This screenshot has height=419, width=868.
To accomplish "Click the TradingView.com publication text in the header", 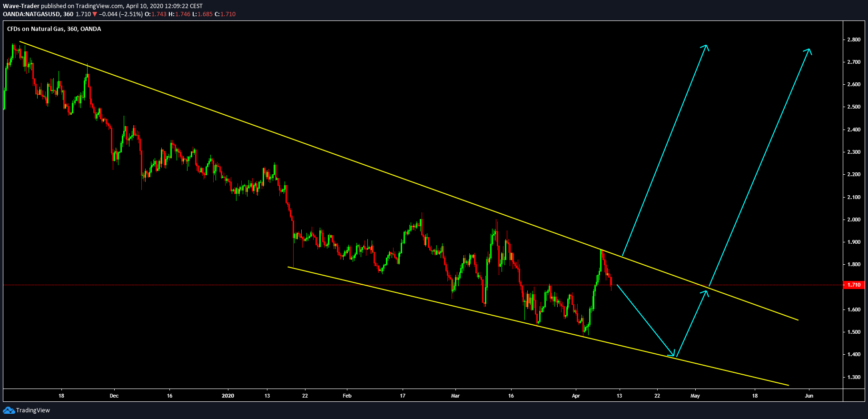I will point(100,6).
